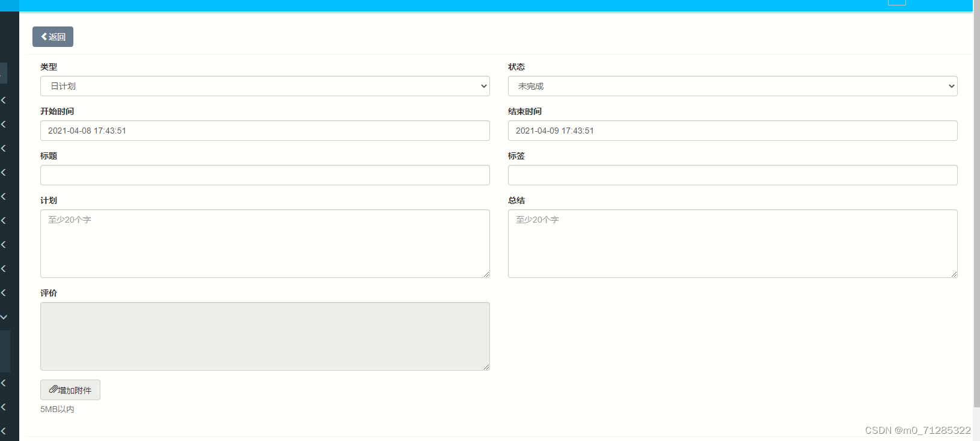Collapse the sidebar item with down chevron

pyautogui.click(x=4, y=317)
